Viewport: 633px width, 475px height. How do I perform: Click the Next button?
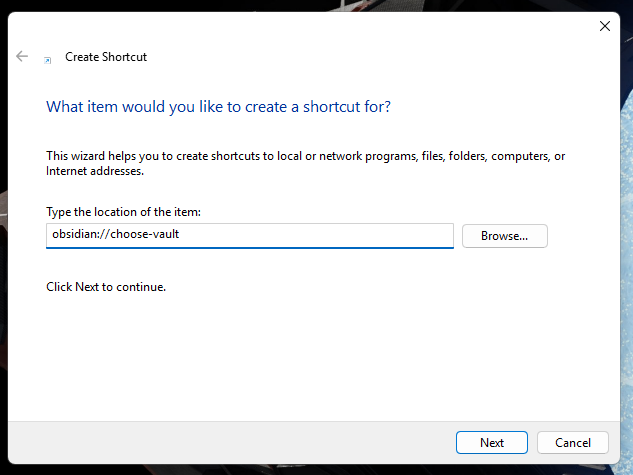(492, 442)
